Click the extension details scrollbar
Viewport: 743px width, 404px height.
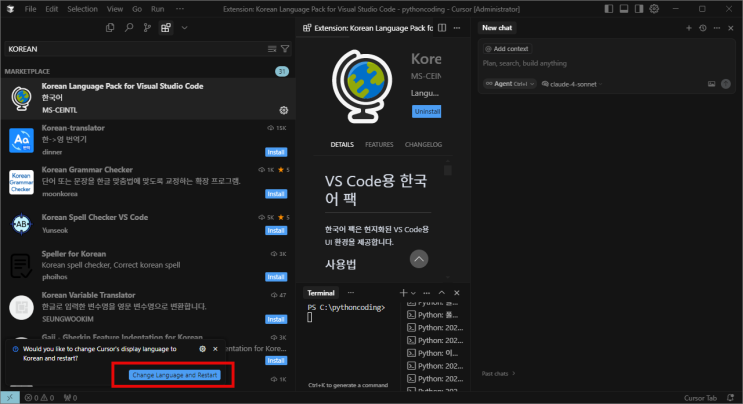[448, 169]
